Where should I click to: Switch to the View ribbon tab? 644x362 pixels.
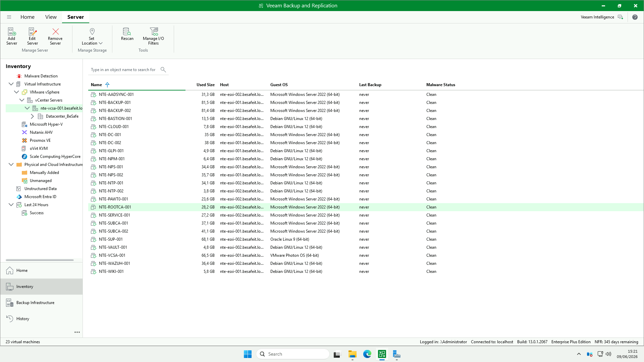[x=51, y=17]
